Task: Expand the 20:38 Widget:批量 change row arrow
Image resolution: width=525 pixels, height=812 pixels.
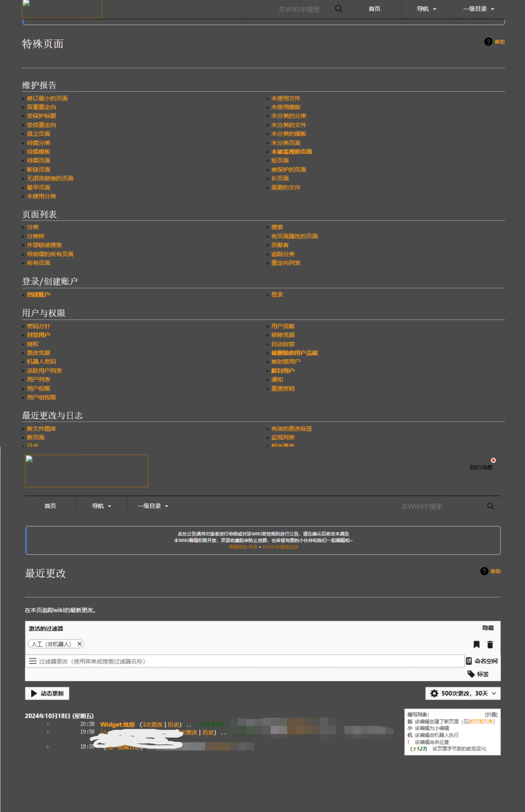Action: pyautogui.click(x=48, y=724)
